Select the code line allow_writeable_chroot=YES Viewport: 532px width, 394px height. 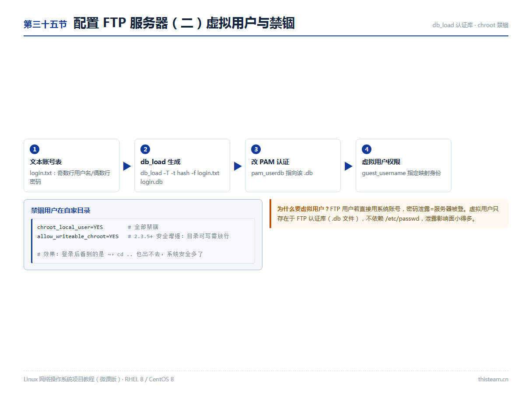click(78, 236)
